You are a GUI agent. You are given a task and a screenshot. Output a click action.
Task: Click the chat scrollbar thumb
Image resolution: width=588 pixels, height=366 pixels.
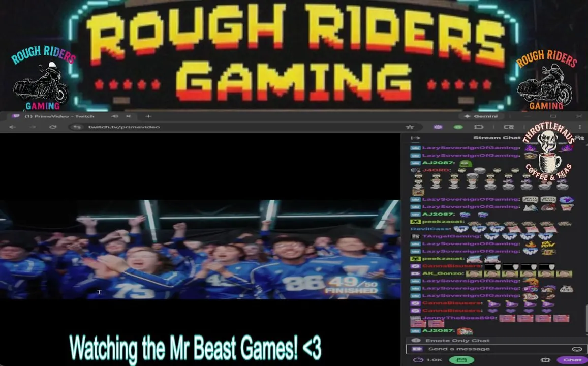(586, 319)
